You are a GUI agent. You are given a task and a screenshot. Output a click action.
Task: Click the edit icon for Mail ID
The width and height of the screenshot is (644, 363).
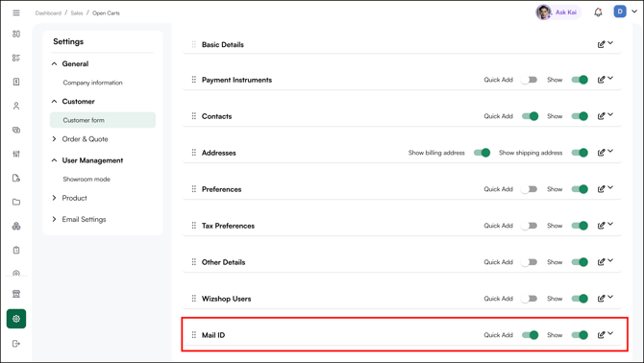click(x=601, y=335)
